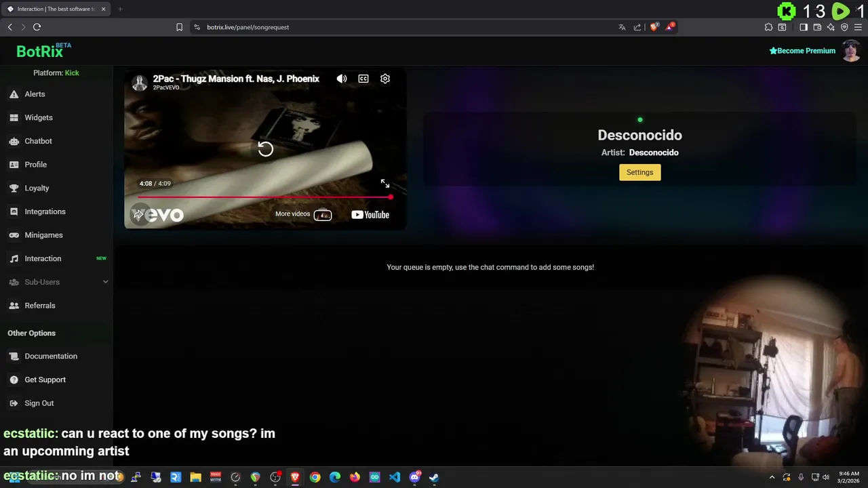Image resolution: width=868 pixels, height=488 pixels.
Task: Open the taskbar clock and date
Action: click(849, 477)
